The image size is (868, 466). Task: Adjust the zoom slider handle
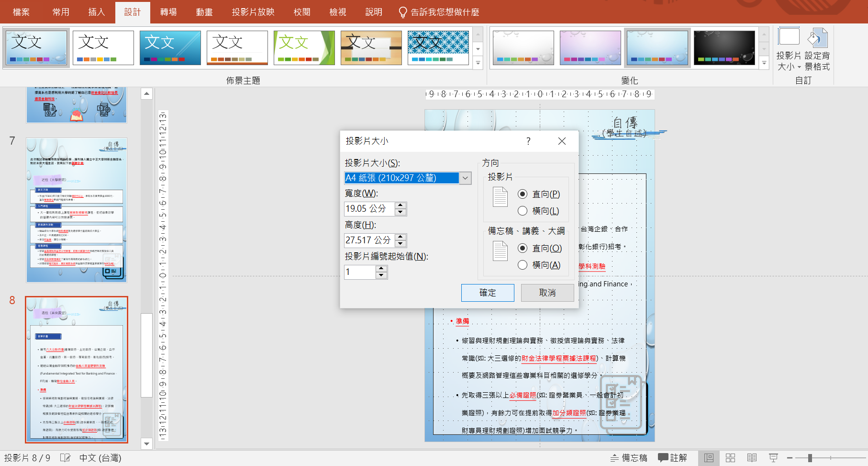click(x=810, y=458)
